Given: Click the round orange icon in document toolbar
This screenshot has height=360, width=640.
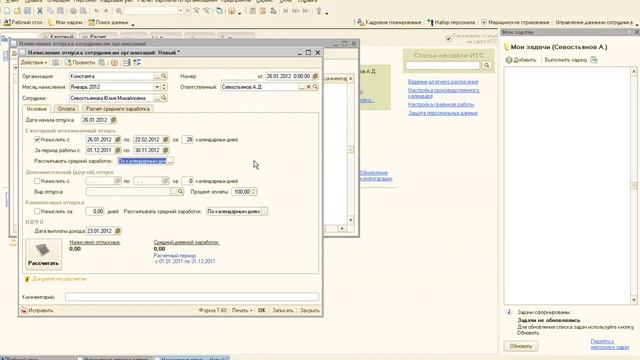Looking at the screenshot, I should click(x=115, y=62).
